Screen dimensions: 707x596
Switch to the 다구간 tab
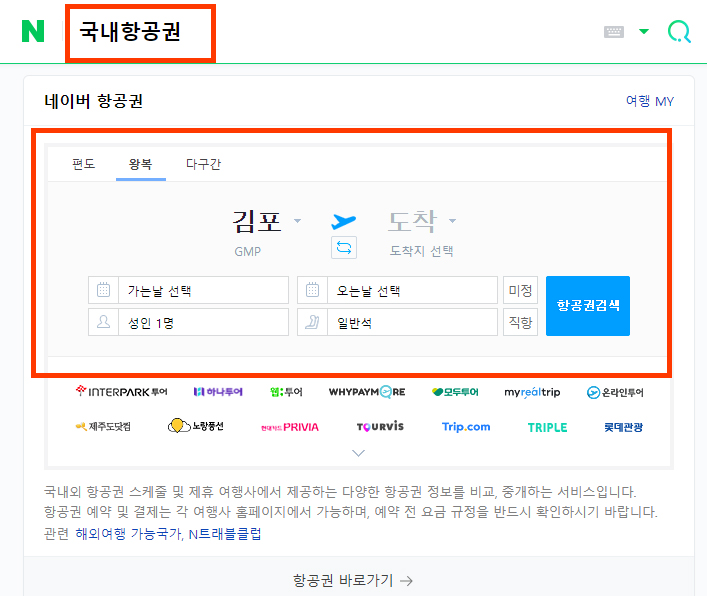(x=203, y=164)
